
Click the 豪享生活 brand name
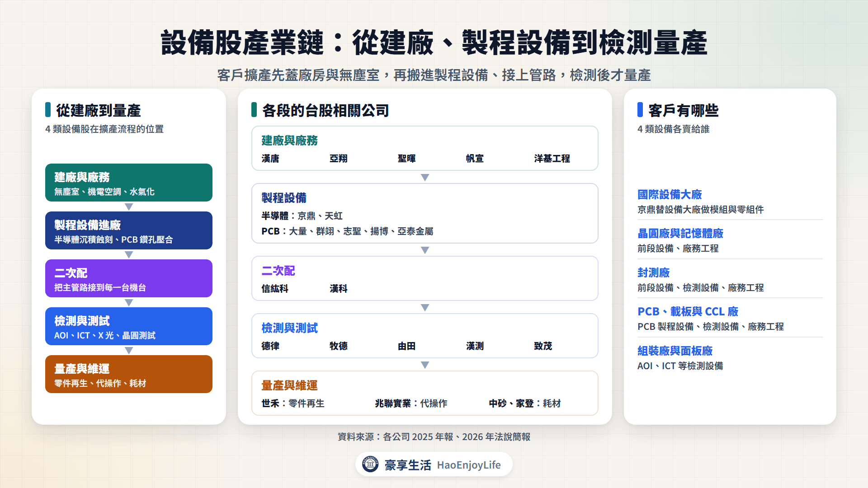point(408,465)
